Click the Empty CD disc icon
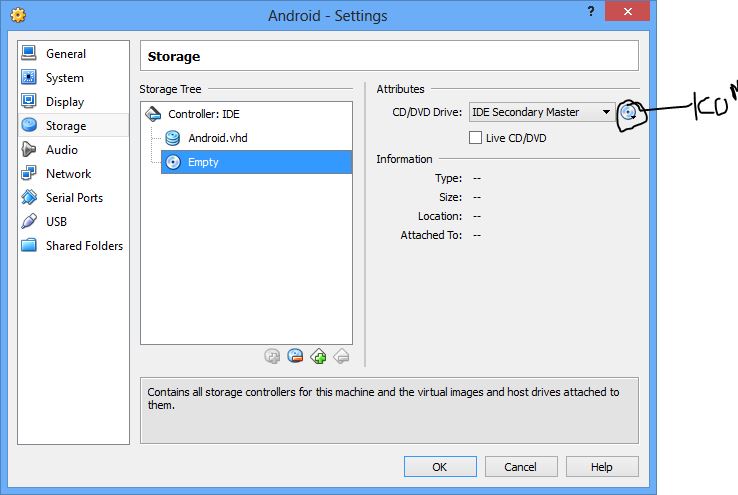 [x=173, y=162]
